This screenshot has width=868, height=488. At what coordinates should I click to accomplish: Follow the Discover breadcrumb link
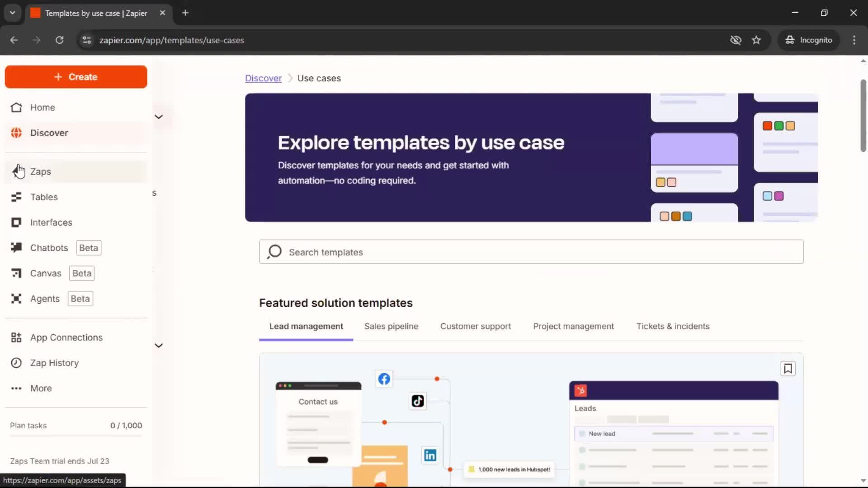263,78
